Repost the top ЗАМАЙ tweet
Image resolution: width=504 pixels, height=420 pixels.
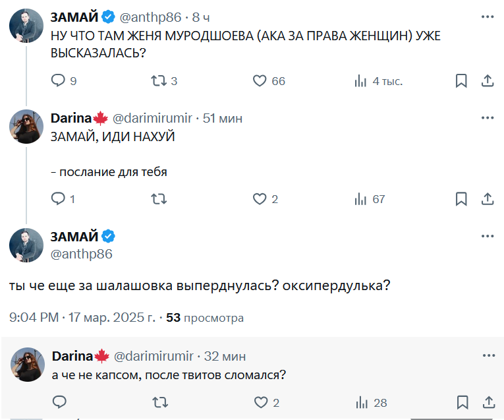click(x=159, y=81)
